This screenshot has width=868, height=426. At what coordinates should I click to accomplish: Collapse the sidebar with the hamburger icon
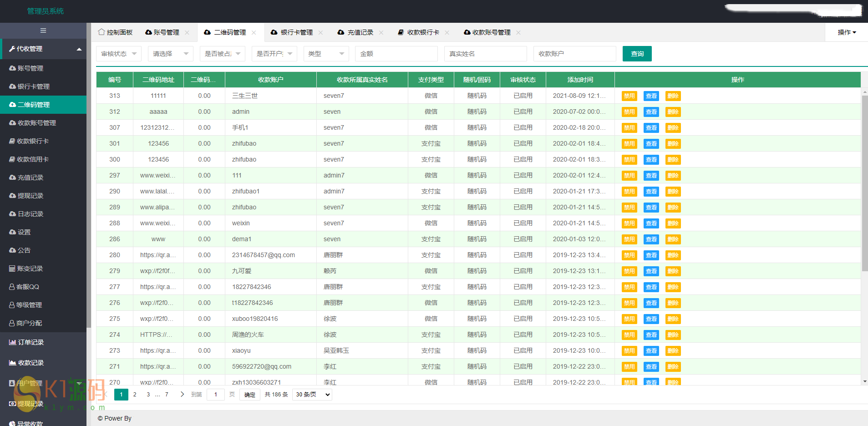click(x=43, y=30)
